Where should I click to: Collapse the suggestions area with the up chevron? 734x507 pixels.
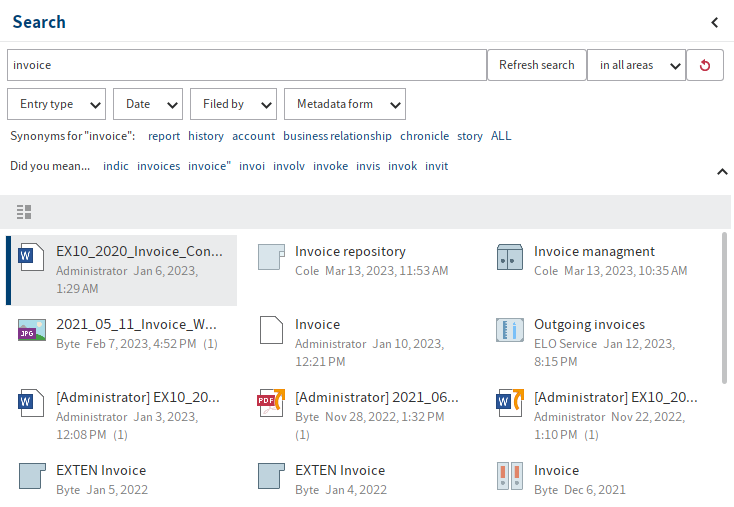722,172
